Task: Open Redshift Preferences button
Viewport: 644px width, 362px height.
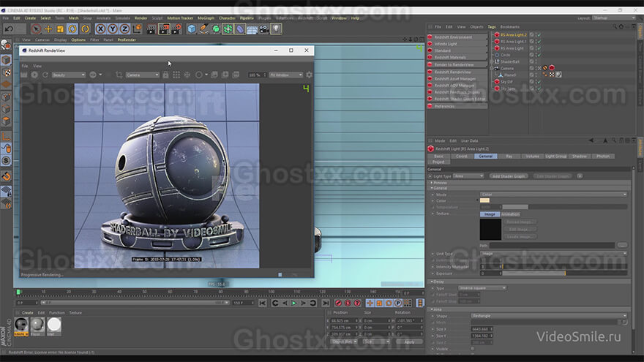Action: 457,106
